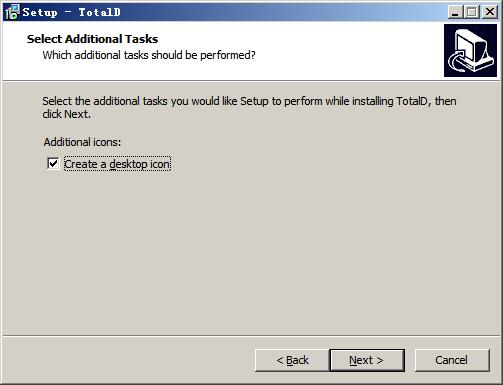Toggle the 'Create a desktop icon' label

[x=117, y=164]
